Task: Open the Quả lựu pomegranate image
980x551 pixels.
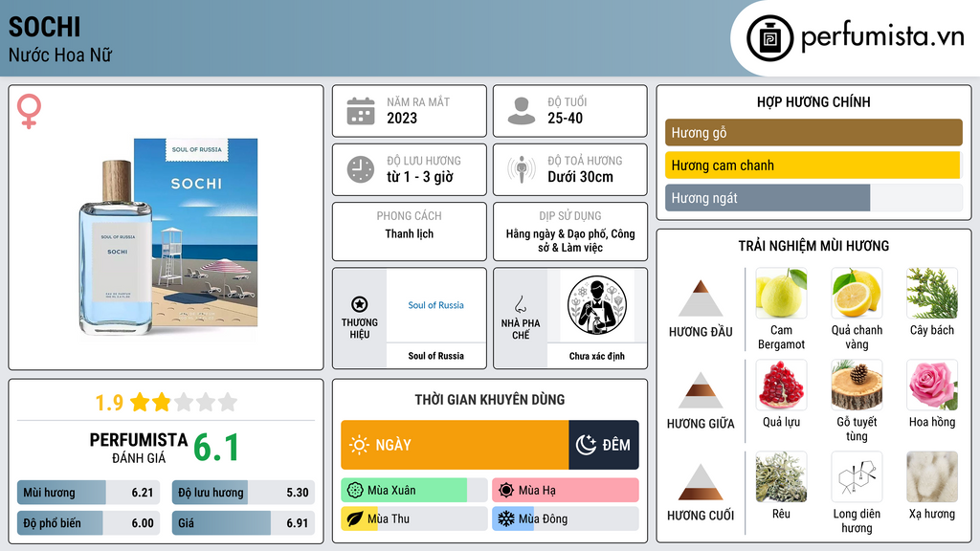Action: (781, 385)
